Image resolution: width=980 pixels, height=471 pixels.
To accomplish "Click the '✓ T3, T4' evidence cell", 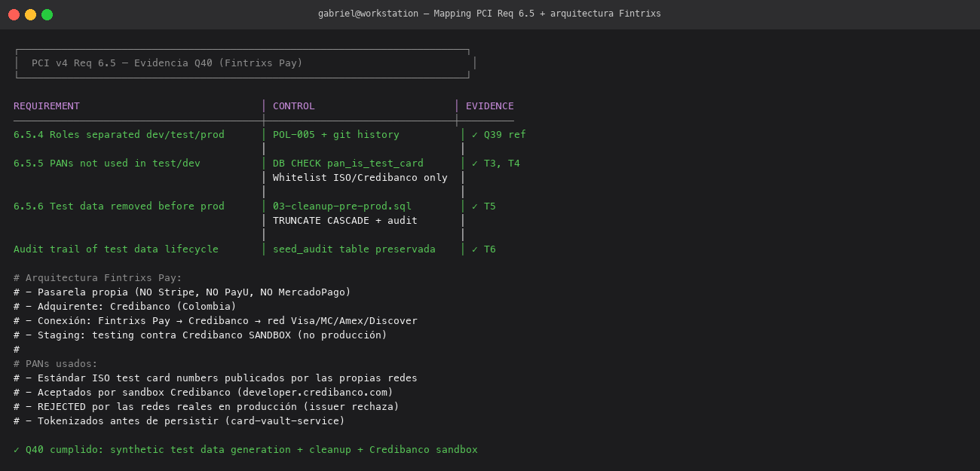I will tap(496, 164).
